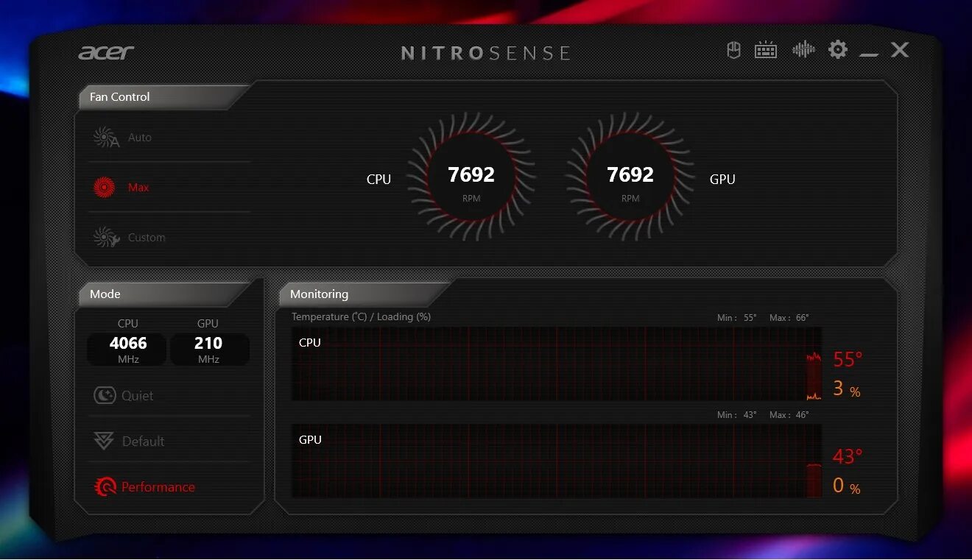Click the GPU temperature graph
Image resolution: width=972 pixels, height=560 pixels.
point(557,461)
